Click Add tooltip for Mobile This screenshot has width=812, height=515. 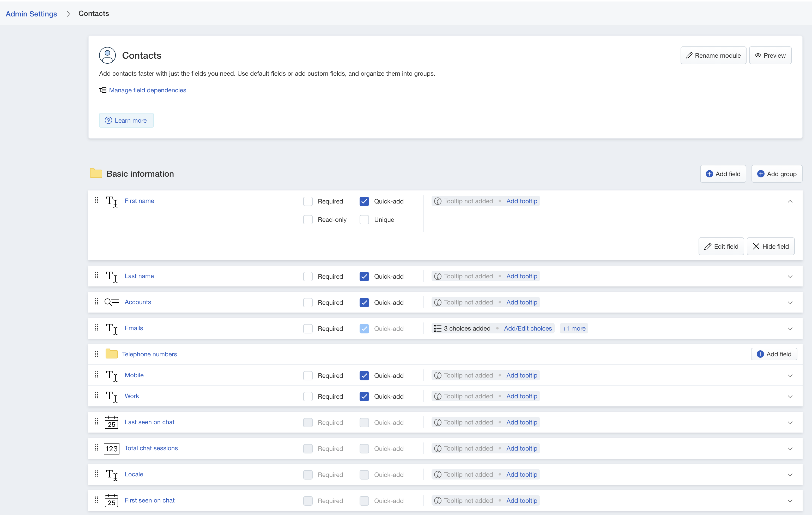click(522, 375)
